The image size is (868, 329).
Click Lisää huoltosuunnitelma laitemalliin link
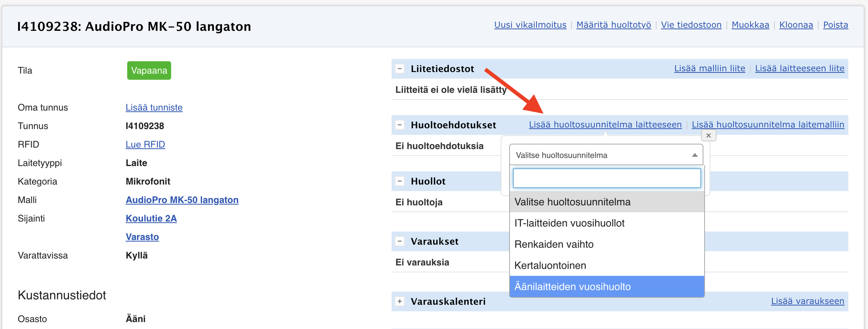(x=768, y=125)
